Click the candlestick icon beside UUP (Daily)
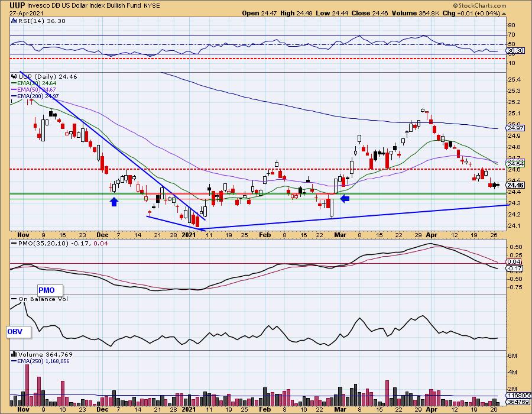This screenshot has width=532, height=414. [14, 76]
